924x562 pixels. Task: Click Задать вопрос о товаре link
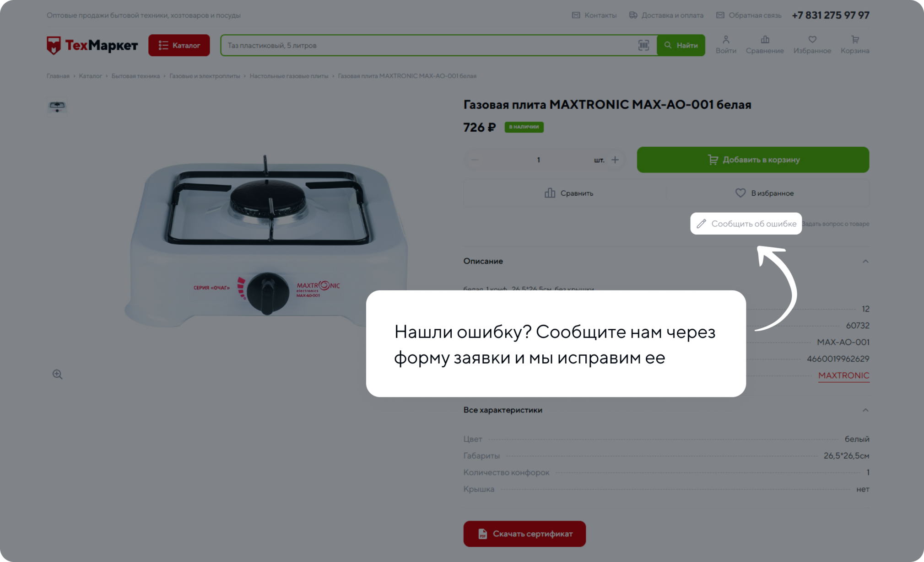click(x=836, y=224)
